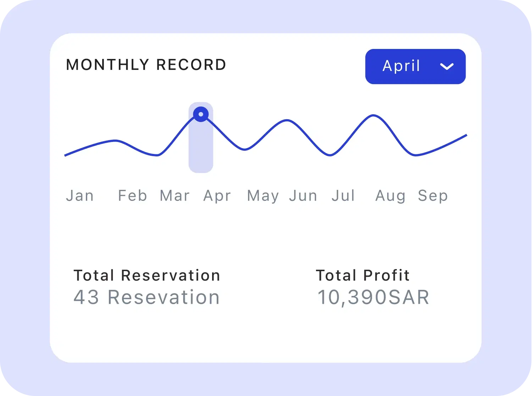Click Sep on the month axis
Viewport: 532px width, 396px height.
click(433, 196)
